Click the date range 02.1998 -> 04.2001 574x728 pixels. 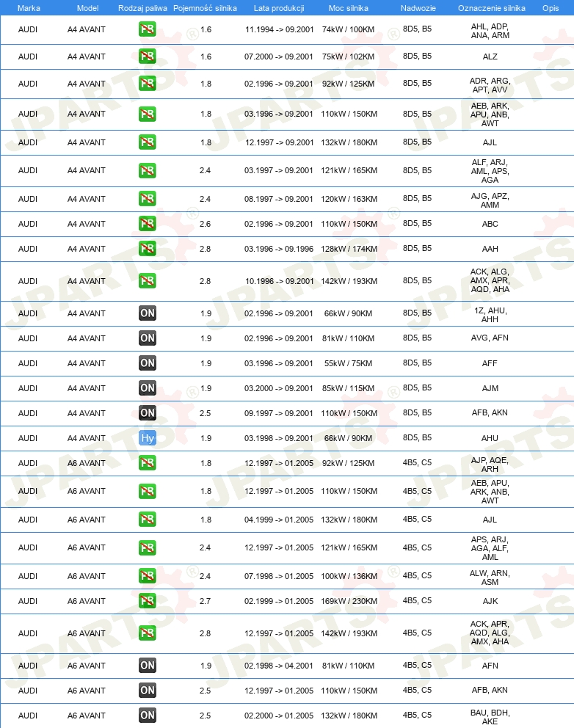coord(279,666)
